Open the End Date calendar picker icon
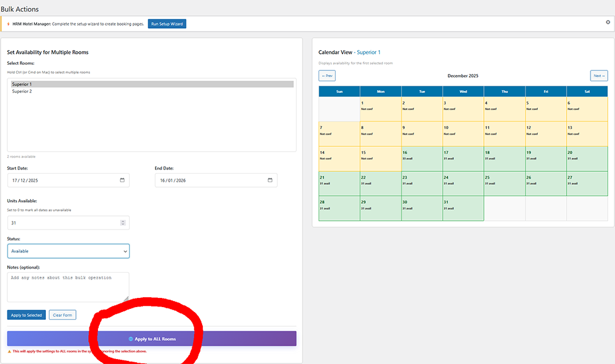Image resolution: width=615 pixels, height=364 pixels. (270, 180)
